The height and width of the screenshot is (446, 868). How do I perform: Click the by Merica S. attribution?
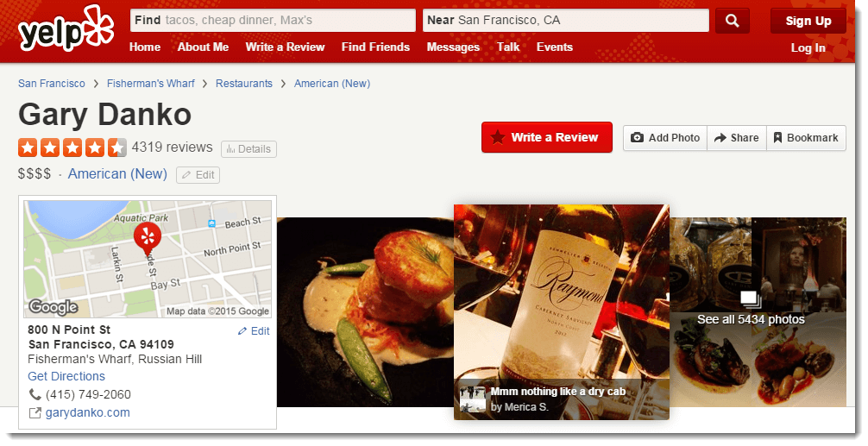pyautogui.click(x=519, y=406)
